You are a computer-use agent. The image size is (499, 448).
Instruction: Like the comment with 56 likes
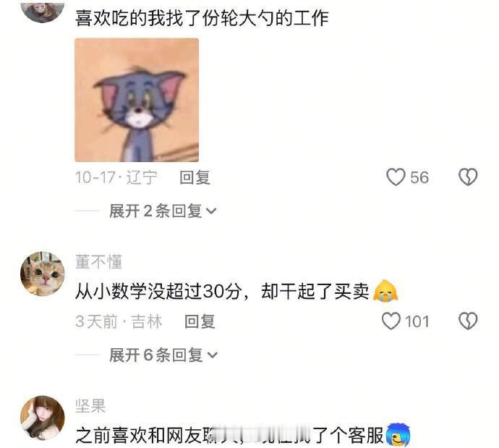coord(396,177)
